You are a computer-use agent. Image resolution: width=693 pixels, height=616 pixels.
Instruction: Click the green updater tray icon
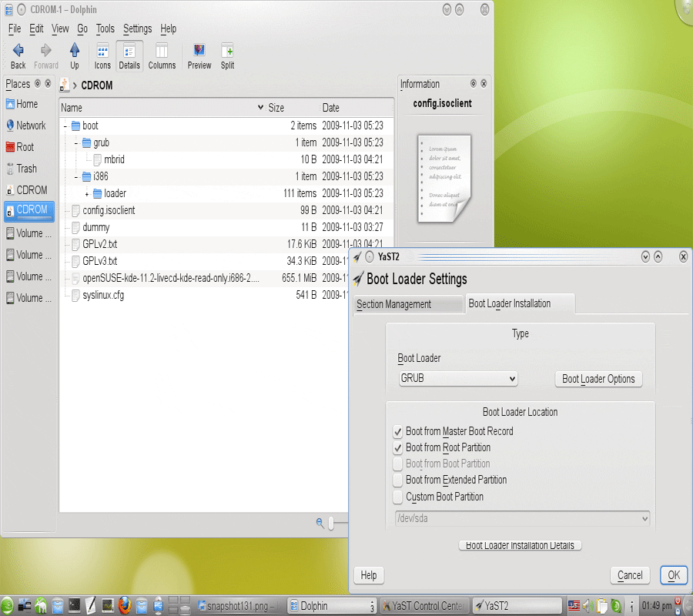(616, 606)
